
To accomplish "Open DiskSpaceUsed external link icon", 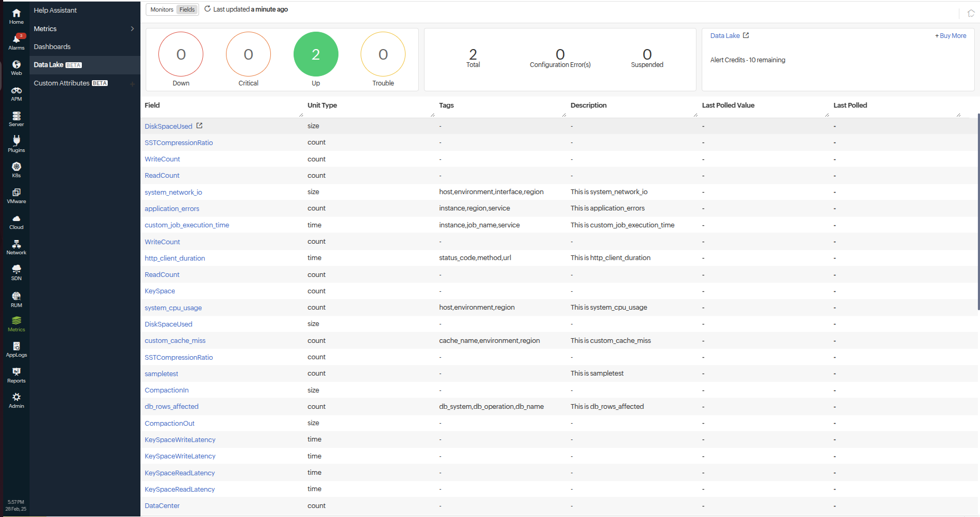I will point(200,126).
